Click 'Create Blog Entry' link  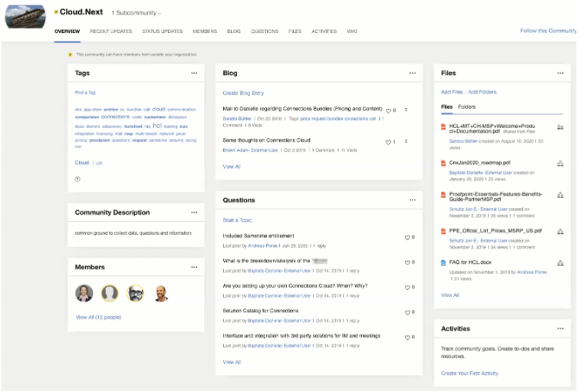pos(243,93)
